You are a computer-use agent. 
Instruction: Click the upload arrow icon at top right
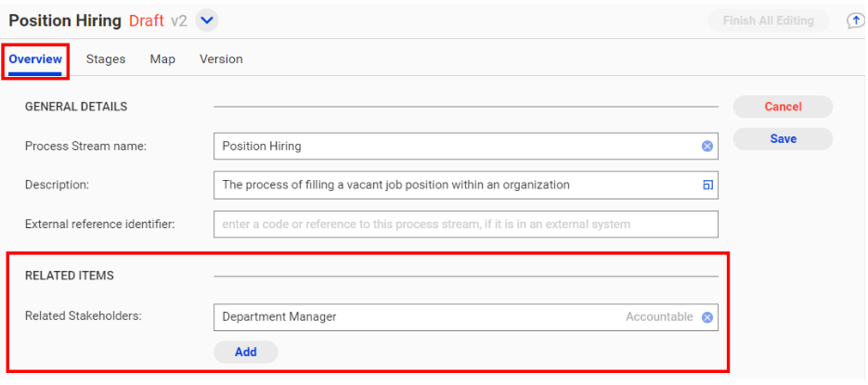[856, 20]
